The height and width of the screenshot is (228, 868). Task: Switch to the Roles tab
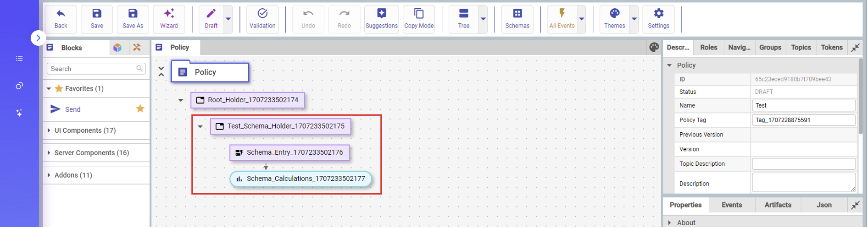tap(708, 48)
